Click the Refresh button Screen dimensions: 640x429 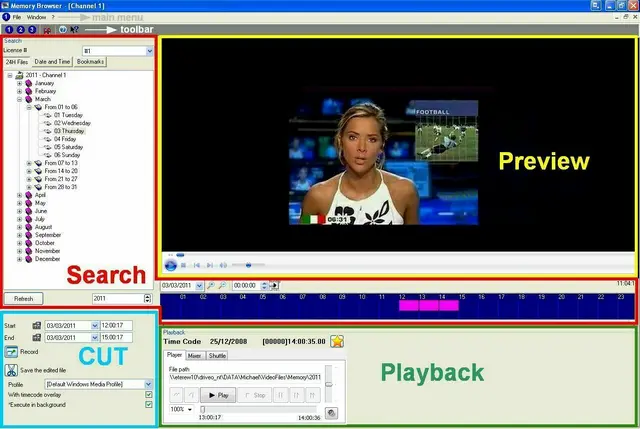click(x=26, y=298)
